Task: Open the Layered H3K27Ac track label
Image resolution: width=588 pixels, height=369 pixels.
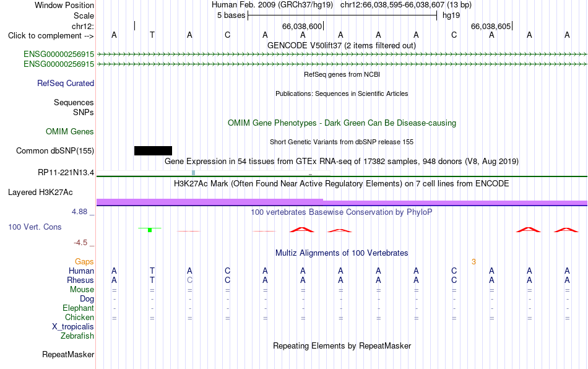Action: pos(40,193)
